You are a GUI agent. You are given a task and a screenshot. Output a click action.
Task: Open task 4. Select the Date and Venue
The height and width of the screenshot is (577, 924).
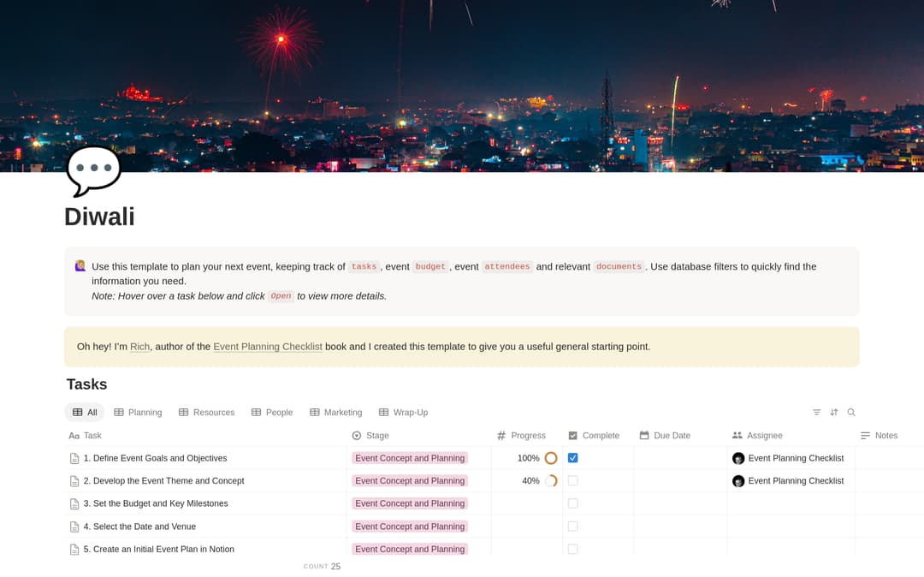coord(139,526)
